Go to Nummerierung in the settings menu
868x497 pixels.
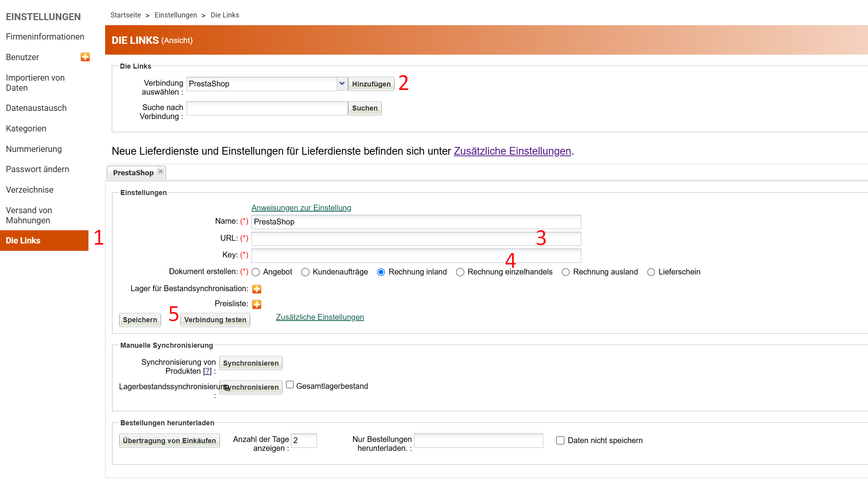(34, 149)
